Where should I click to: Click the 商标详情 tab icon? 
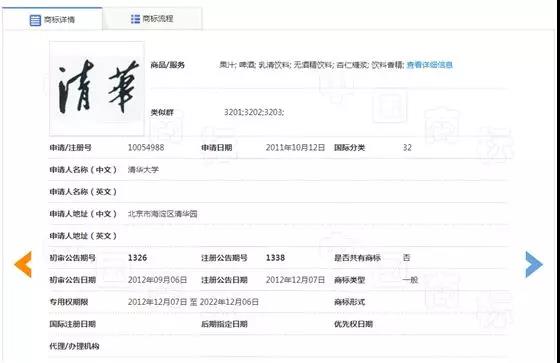(35, 20)
